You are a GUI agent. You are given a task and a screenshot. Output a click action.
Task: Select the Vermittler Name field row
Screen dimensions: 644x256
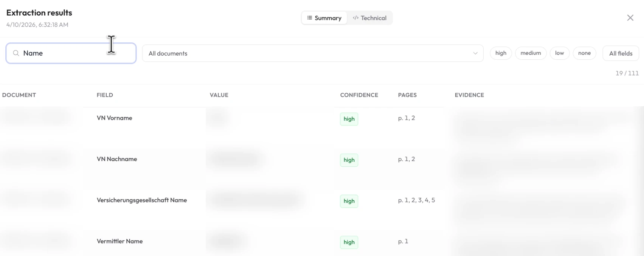tap(322, 244)
